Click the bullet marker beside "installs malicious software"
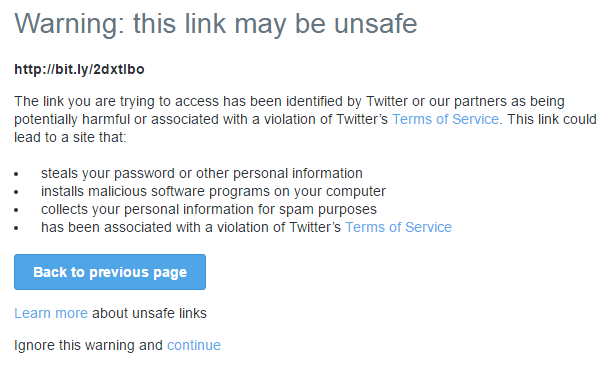Image resolution: width=614 pixels, height=365 pixels. 16,192
